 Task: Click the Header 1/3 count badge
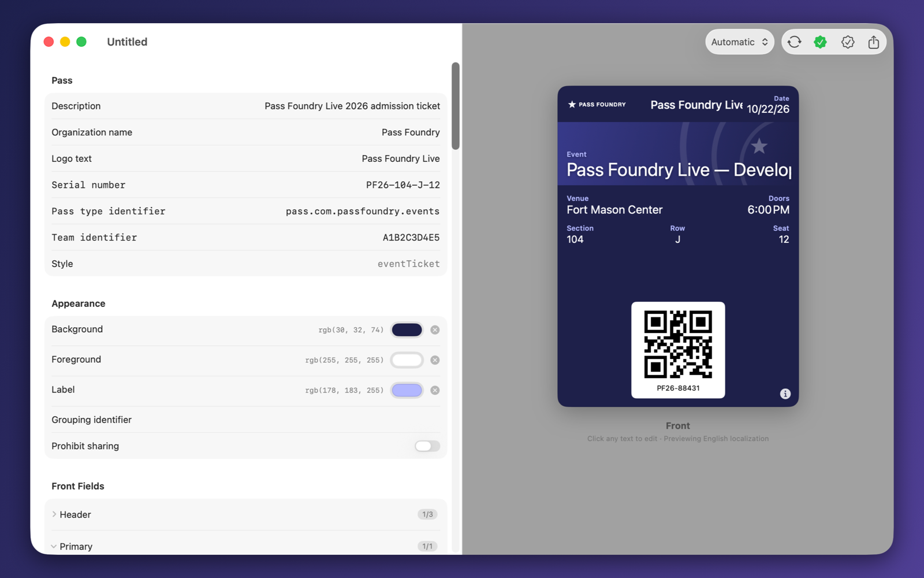coord(427,514)
